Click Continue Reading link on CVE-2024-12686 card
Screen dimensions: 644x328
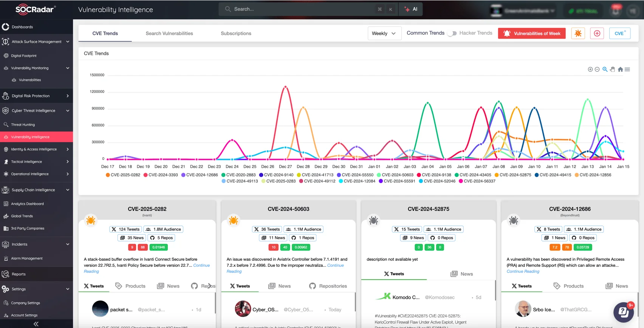click(523, 271)
